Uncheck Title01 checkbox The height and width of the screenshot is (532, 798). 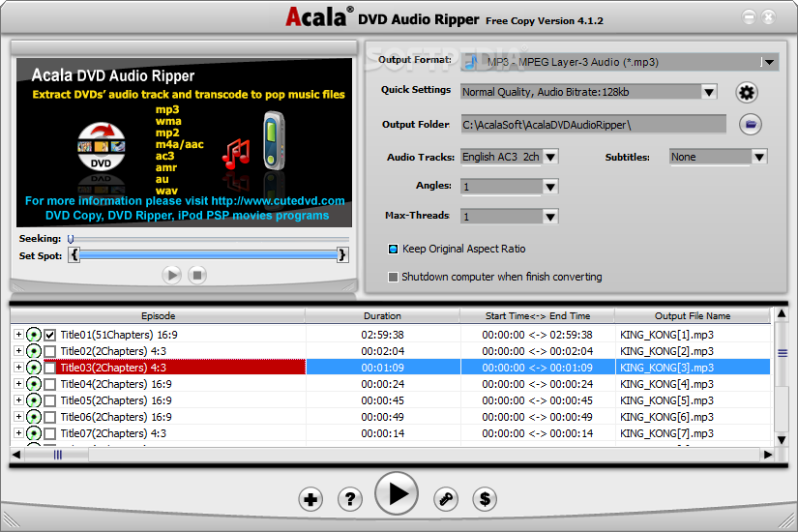(50, 335)
